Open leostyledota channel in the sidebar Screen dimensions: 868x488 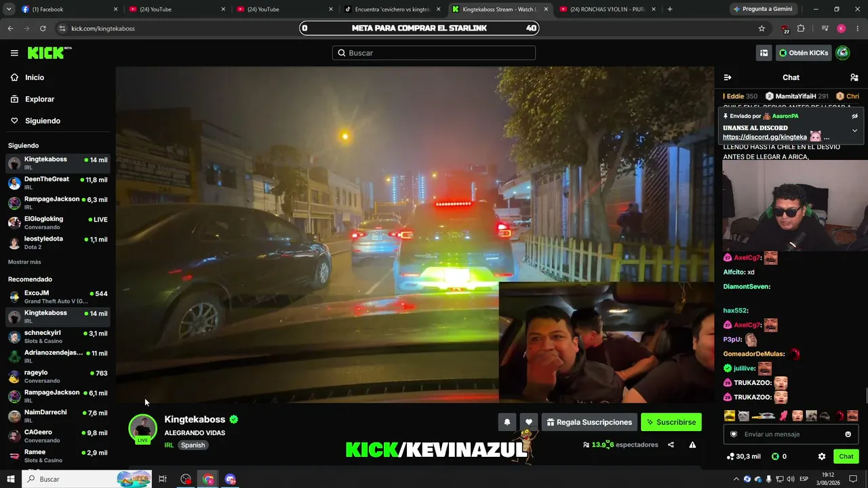[58, 243]
